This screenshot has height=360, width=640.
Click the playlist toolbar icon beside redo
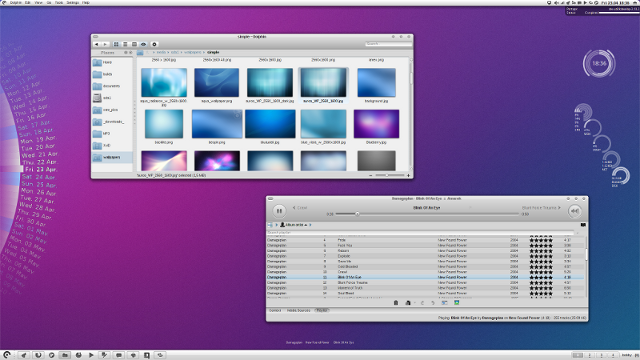[x=444, y=303]
